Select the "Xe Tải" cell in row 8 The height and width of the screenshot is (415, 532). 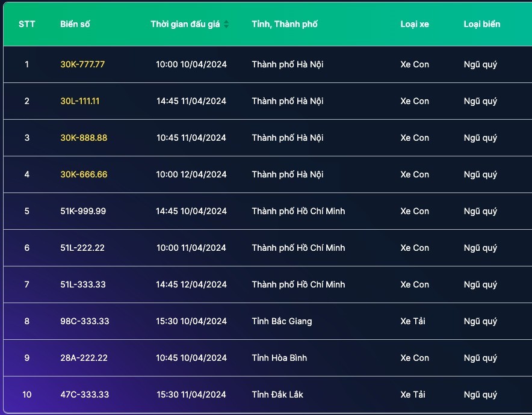413,321
